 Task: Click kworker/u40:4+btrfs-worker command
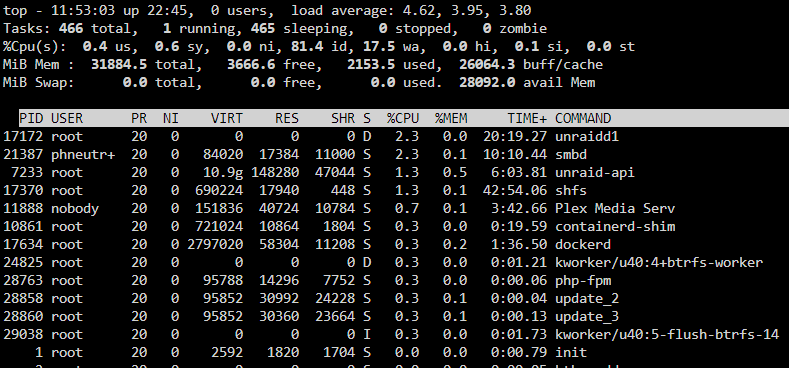tap(659, 262)
